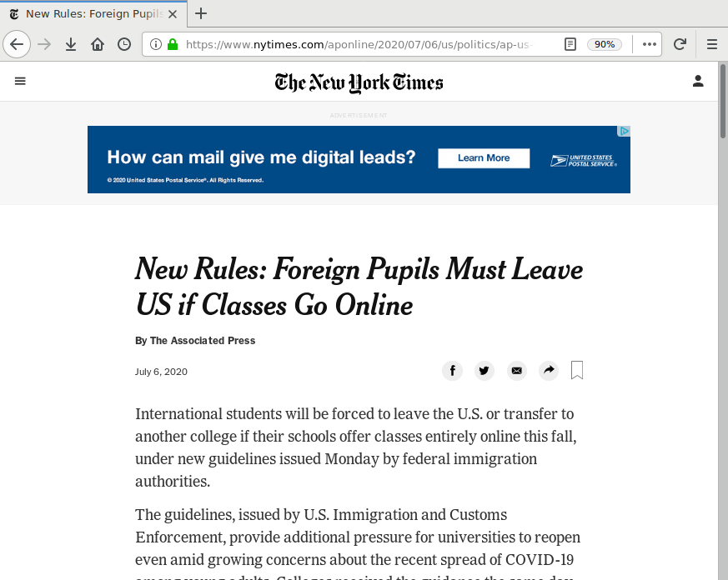Toggle reader view in address bar
The image size is (728, 580).
pos(570,44)
